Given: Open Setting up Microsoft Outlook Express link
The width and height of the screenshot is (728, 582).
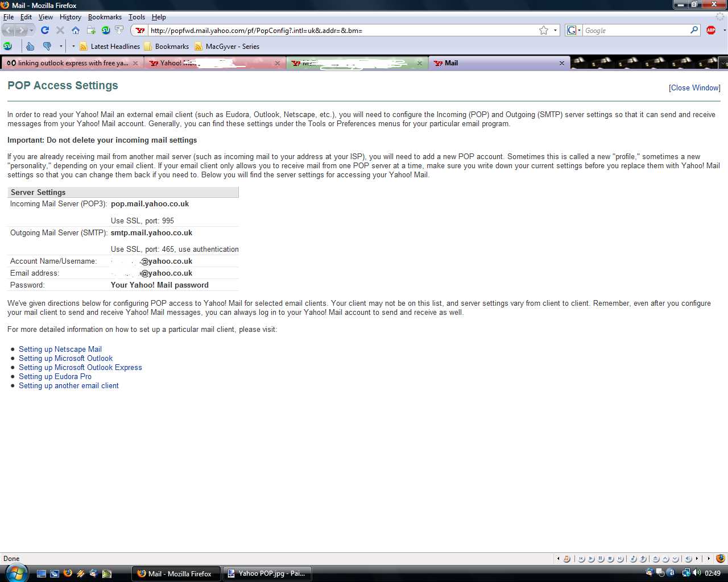Looking at the screenshot, I should coord(80,367).
